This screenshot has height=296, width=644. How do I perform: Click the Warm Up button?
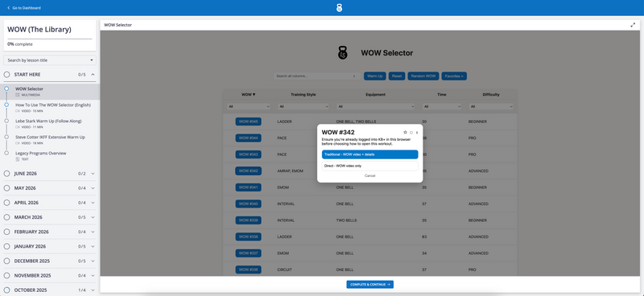pyautogui.click(x=374, y=76)
